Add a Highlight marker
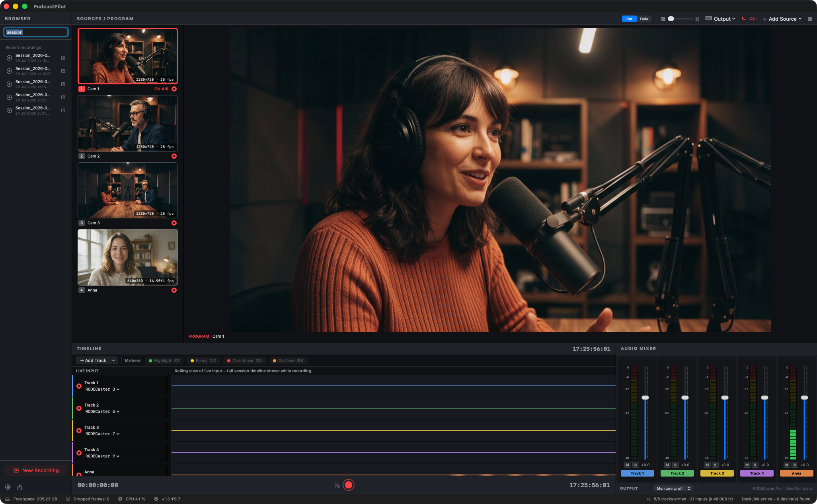817x504 pixels. click(164, 361)
